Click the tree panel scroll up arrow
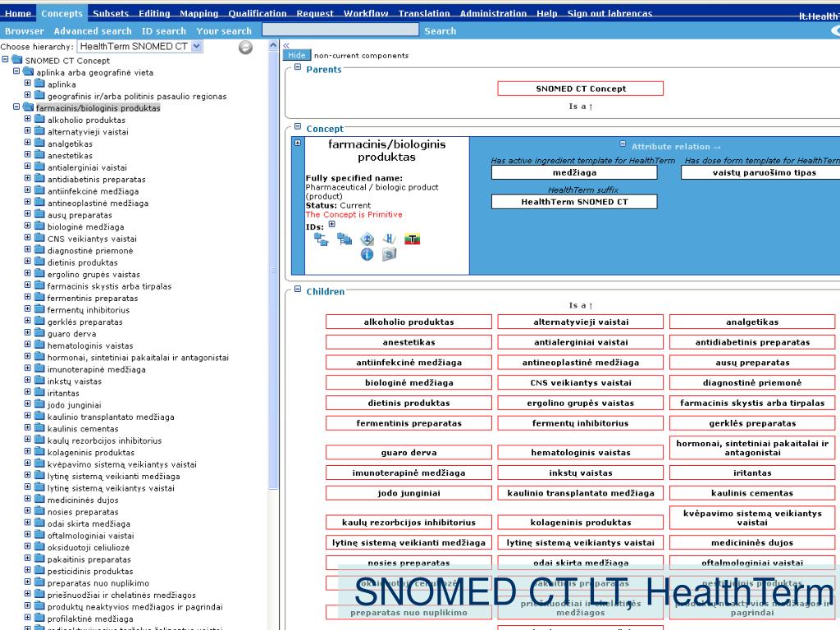 click(273, 46)
